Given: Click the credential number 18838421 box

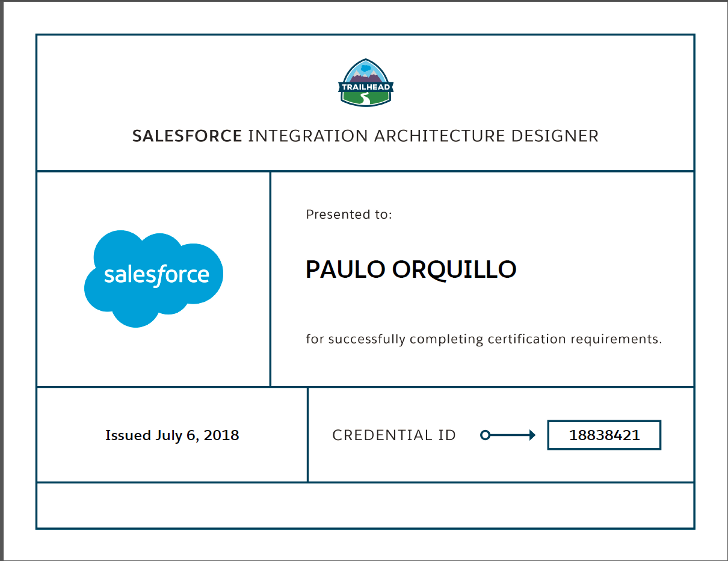Looking at the screenshot, I should (x=604, y=435).
